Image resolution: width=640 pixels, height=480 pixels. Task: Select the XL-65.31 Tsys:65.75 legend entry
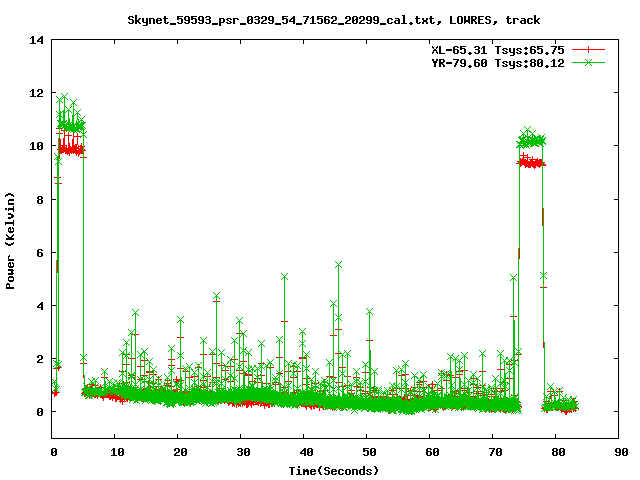tap(498, 50)
